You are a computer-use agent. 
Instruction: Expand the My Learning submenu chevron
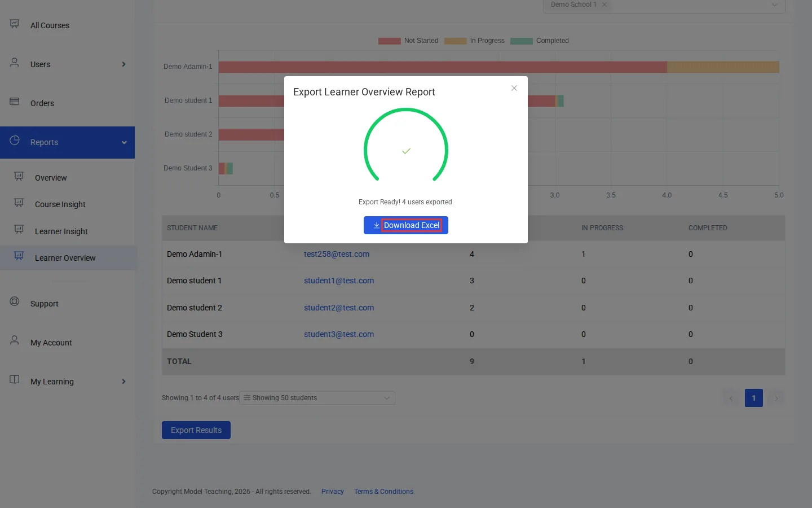[x=123, y=382]
